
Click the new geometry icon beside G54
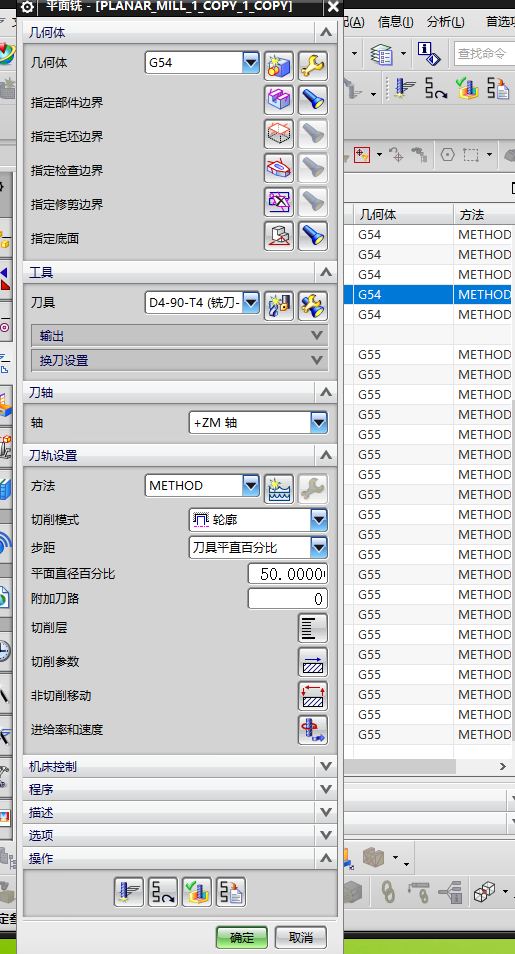point(279,66)
